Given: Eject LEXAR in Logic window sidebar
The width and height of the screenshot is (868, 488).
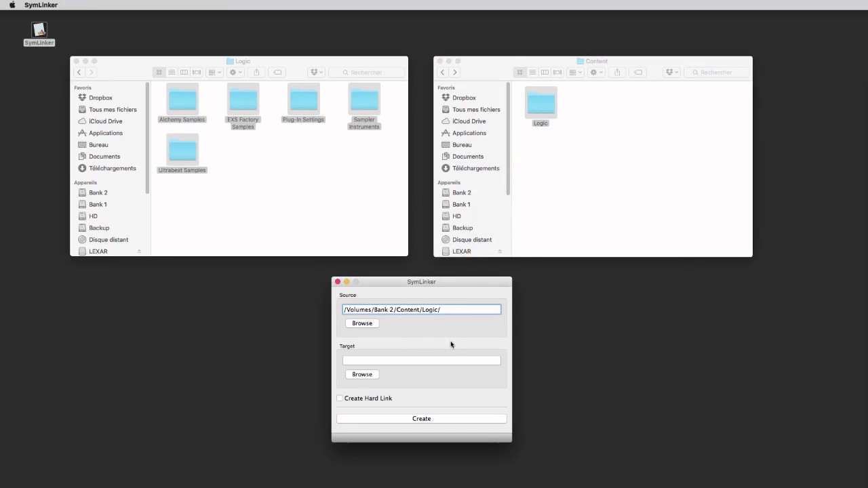Looking at the screenshot, I should click(x=139, y=251).
